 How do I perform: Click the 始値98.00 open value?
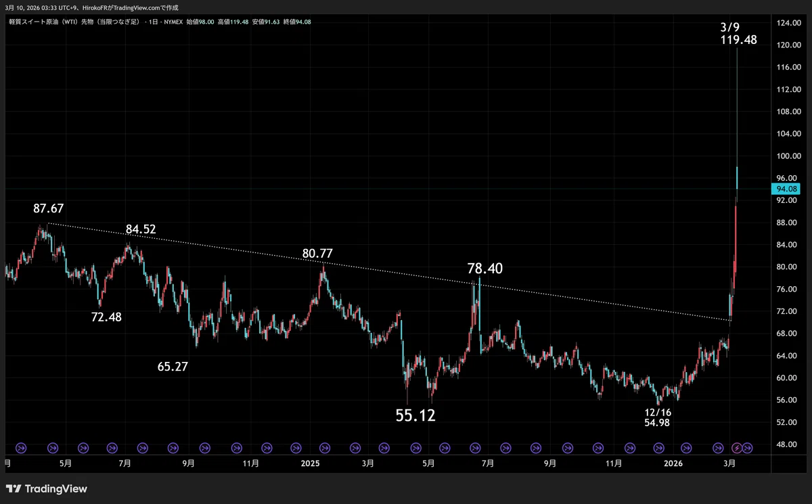click(201, 22)
